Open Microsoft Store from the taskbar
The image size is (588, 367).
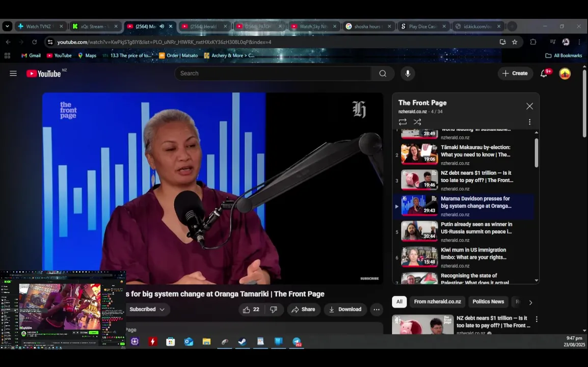click(171, 342)
